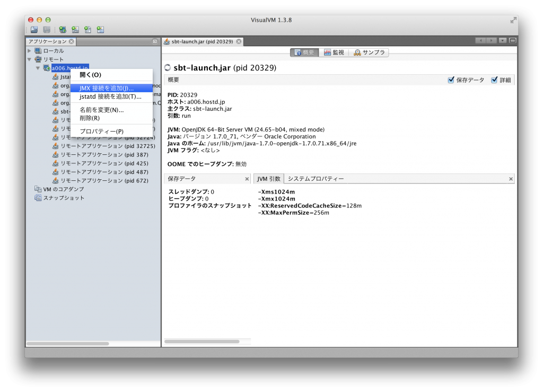
Task: Click the spinner icon beside sbt-launch.jar heading
Action: pos(168,68)
